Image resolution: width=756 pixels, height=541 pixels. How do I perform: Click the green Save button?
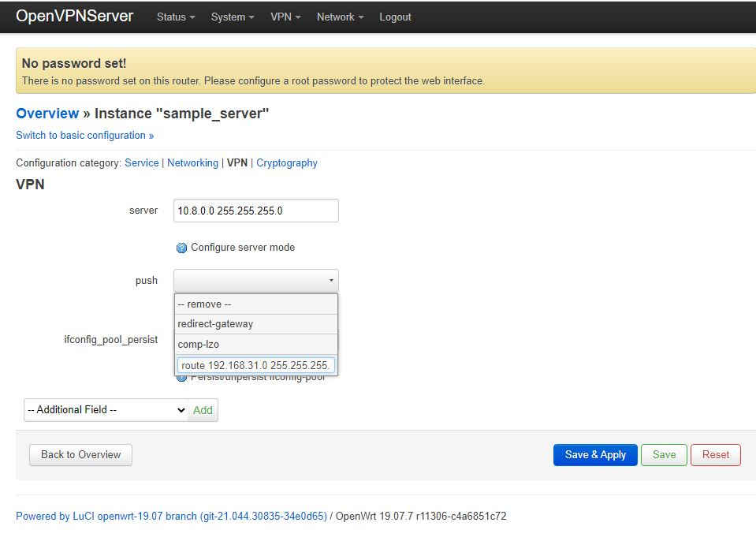664,455
